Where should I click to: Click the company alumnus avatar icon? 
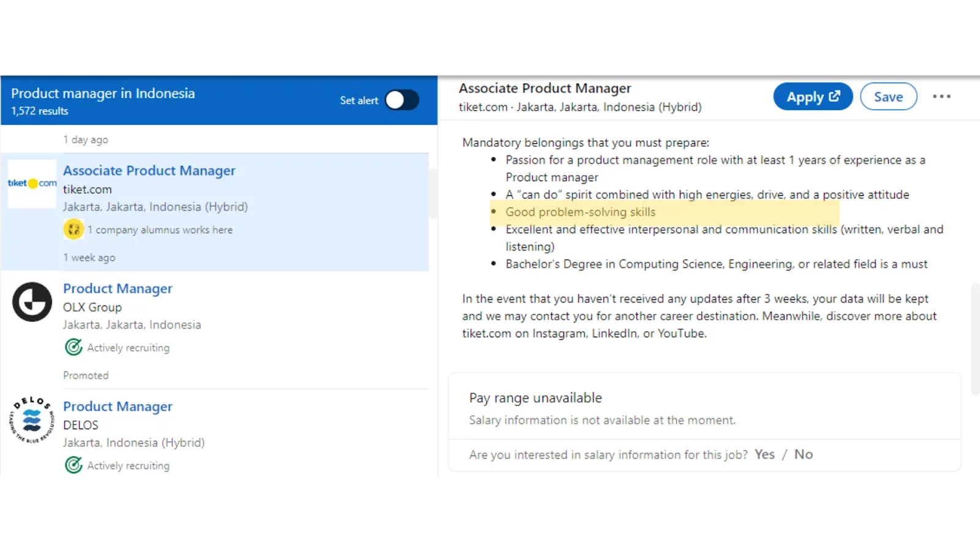click(73, 230)
